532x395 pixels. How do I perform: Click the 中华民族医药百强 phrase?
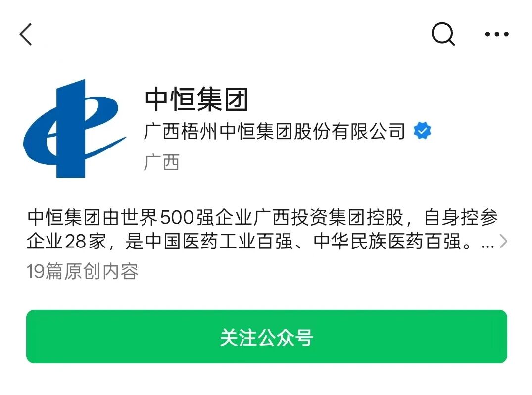pos(387,241)
